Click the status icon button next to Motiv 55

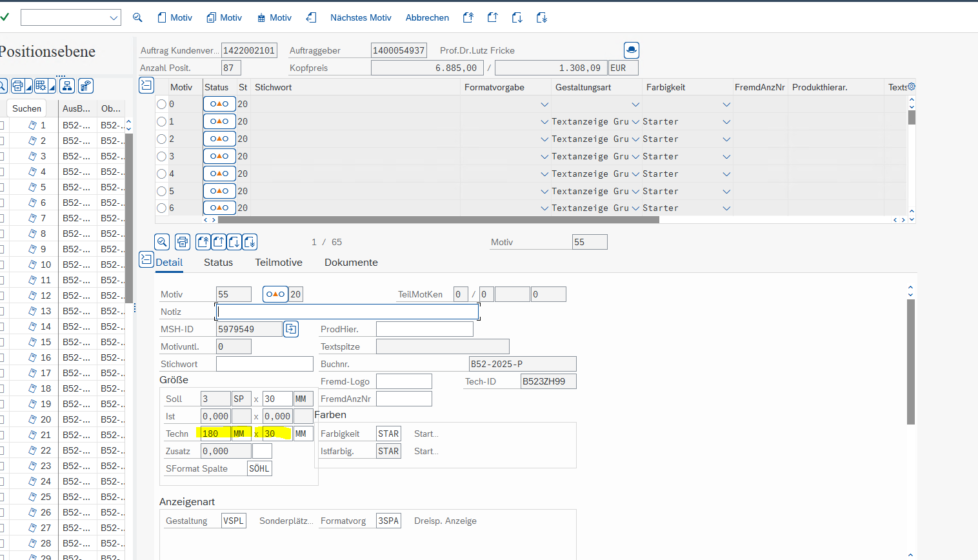point(275,294)
